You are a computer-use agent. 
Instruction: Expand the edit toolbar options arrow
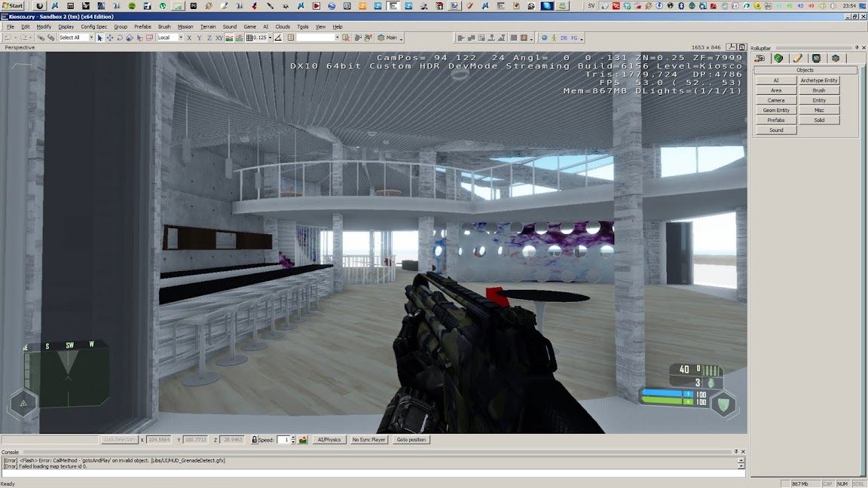click(x=402, y=38)
